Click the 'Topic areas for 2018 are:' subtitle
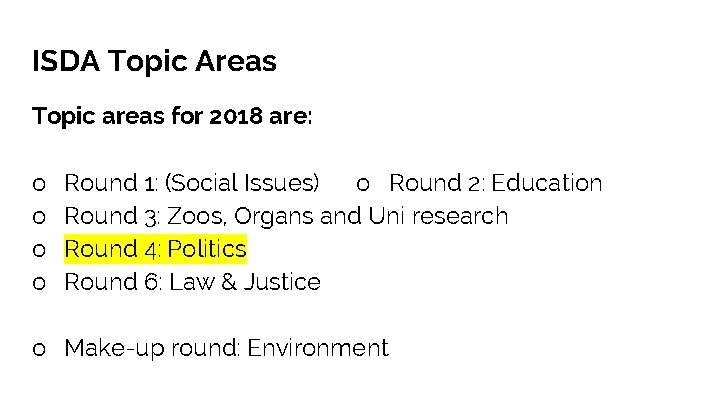The width and height of the screenshot is (720, 405). (172, 116)
